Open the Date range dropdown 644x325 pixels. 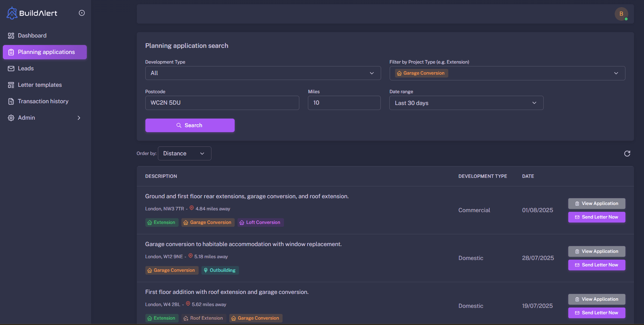pyautogui.click(x=466, y=103)
